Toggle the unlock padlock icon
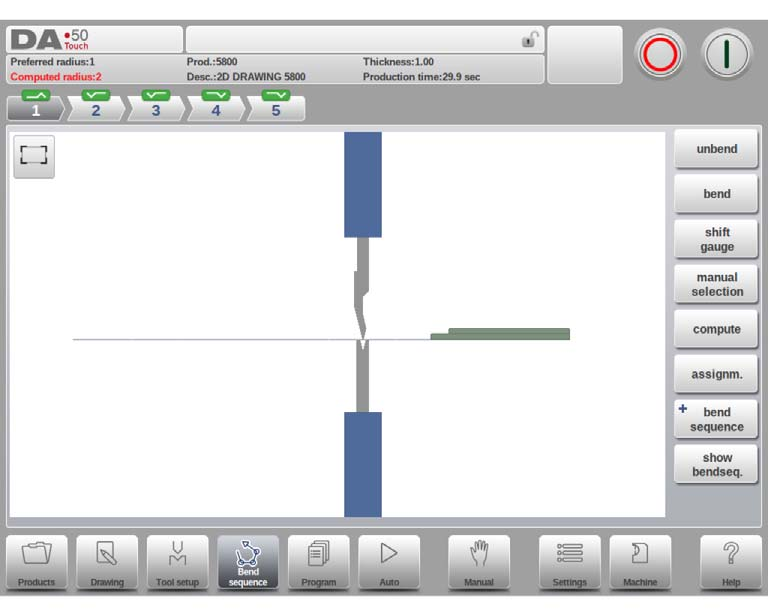 530,39
